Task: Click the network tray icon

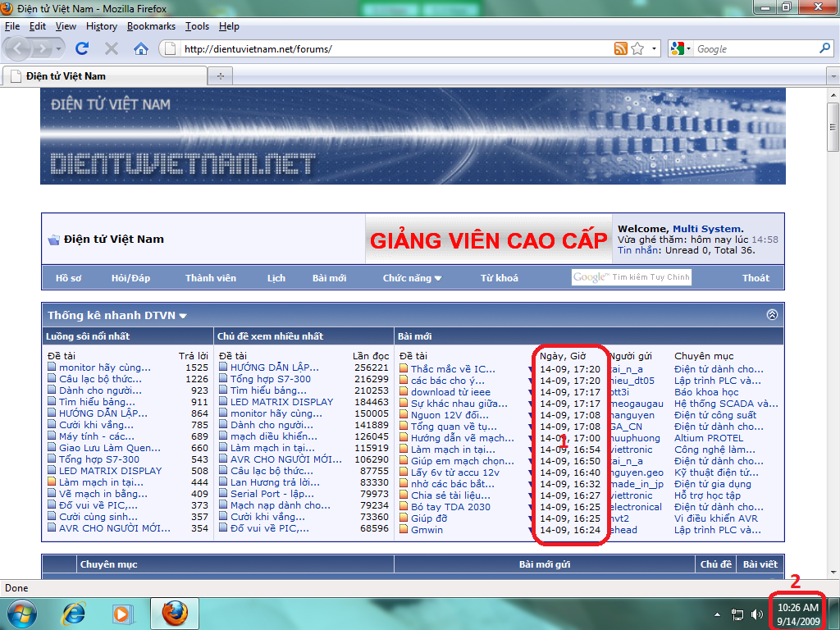Action: (x=737, y=614)
